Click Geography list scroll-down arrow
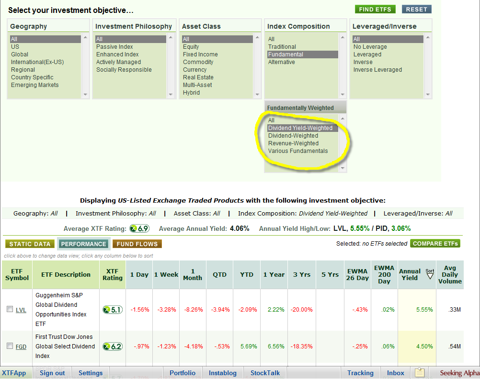This screenshot has width=480, height=379. [x=85, y=94]
